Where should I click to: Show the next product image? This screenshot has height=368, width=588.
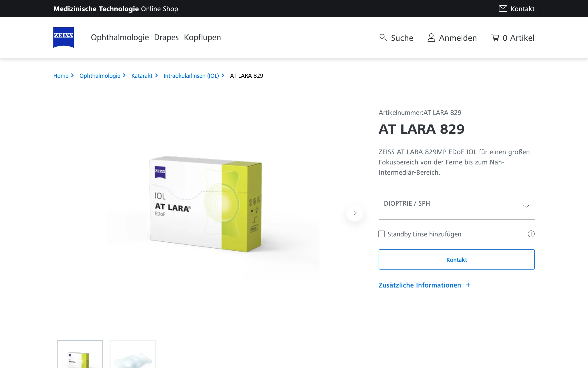tap(355, 213)
